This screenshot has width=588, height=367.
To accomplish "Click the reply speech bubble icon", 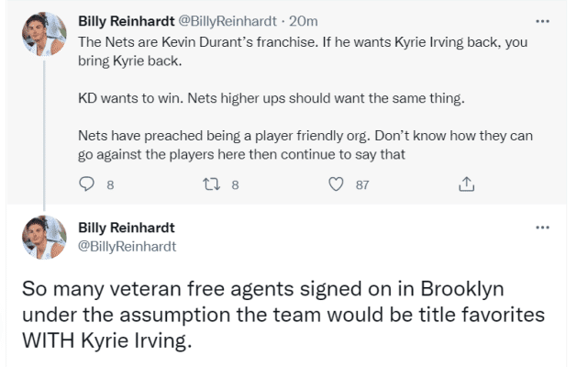I will [x=88, y=184].
